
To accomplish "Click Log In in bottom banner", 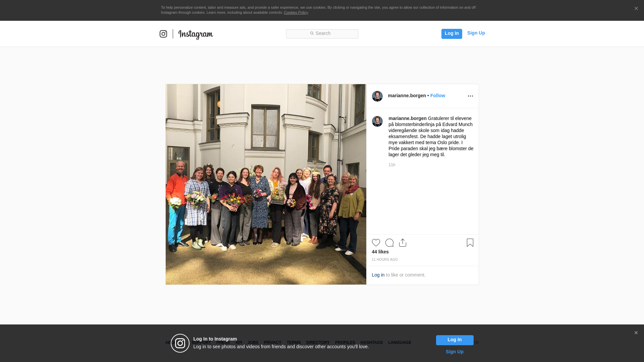I will (454, 340).
